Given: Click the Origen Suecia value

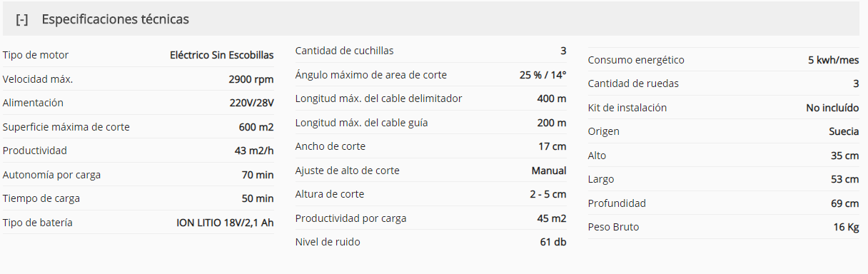Looking at the screenshot, I should coord(844,131).
